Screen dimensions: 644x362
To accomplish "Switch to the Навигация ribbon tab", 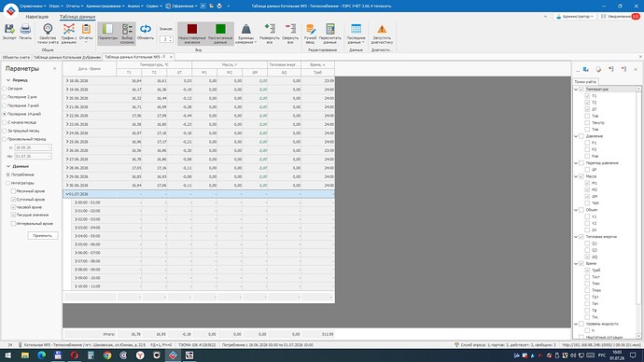I will pos(37,17).
